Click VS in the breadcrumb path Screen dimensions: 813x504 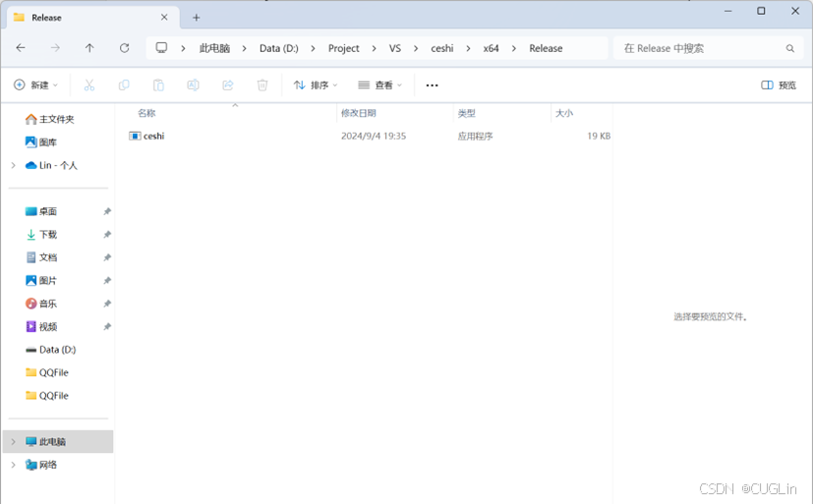coord(395,48)
